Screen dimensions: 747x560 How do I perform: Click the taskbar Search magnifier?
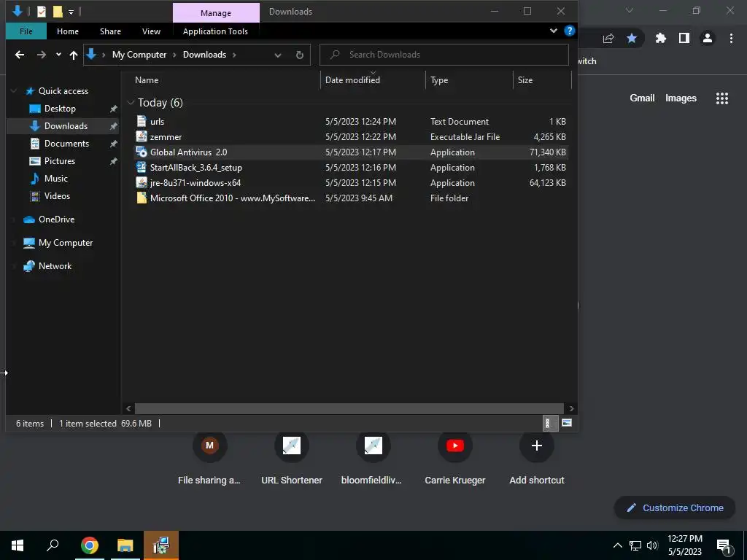[x=53, y=545]
